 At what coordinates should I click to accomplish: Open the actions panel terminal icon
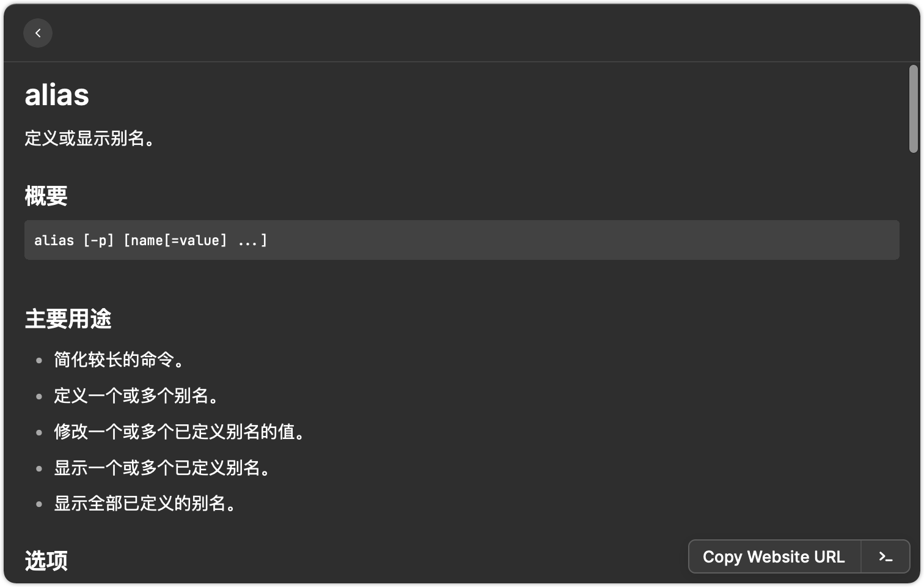886,556
